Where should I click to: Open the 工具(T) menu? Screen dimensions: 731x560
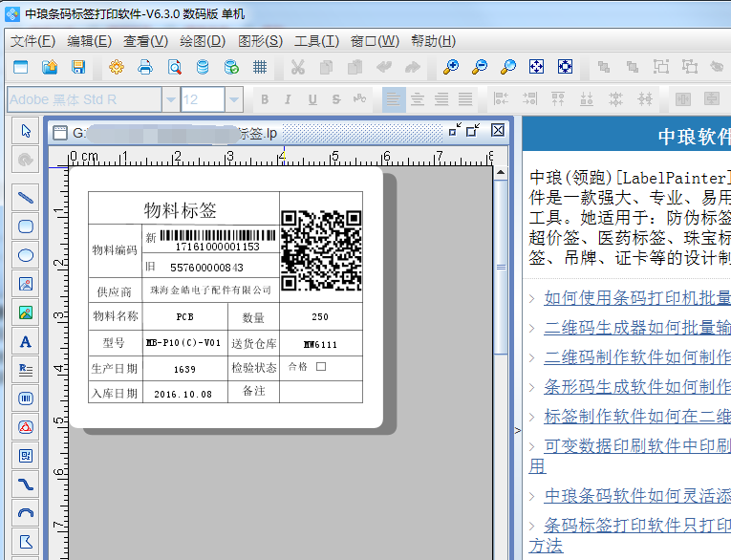point(316,41)
